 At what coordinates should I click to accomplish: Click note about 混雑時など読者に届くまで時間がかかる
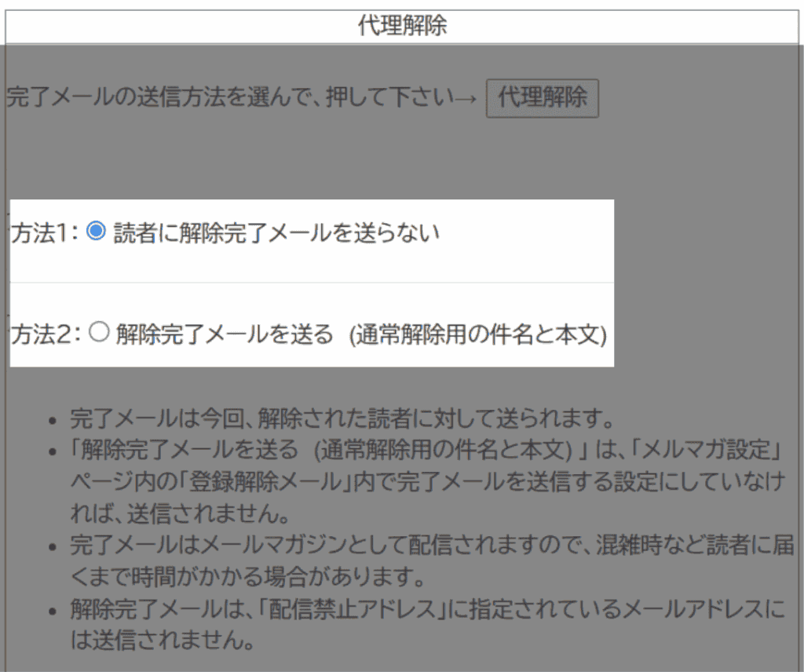pos(432,561)
